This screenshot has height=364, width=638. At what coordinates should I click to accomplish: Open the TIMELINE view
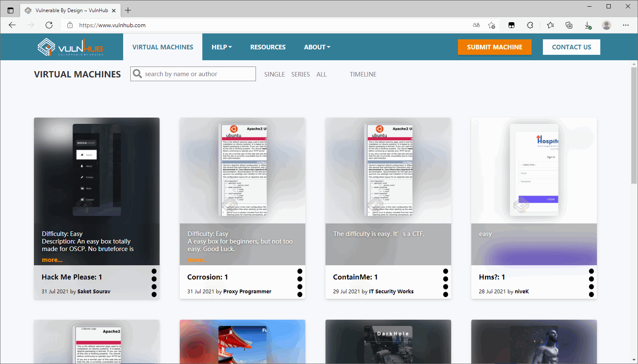coord(363,74)
